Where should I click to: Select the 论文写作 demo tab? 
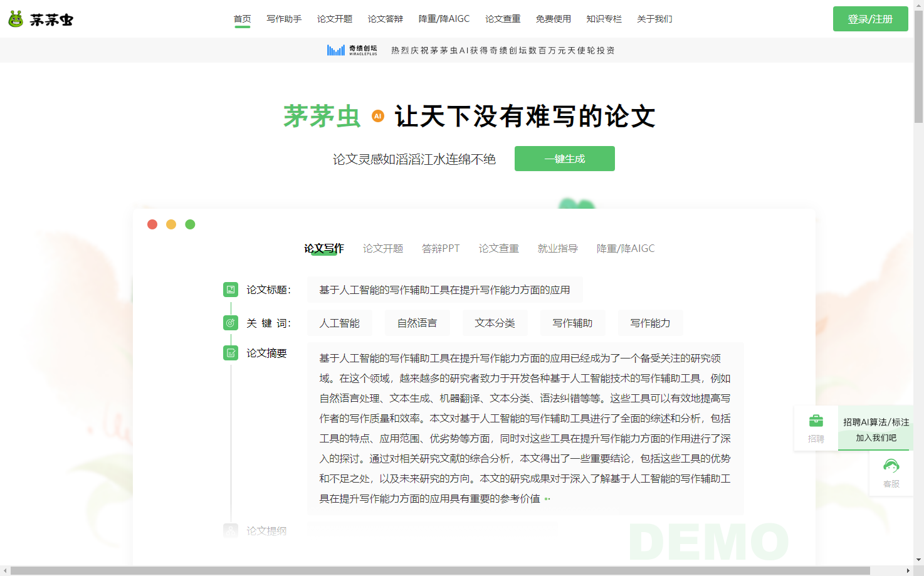(324, 248)
